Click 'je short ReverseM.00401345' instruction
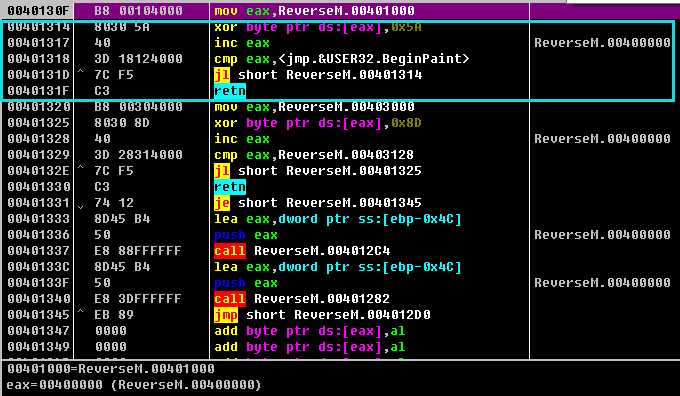The height and width of the screenshot is (396, 680). click(318, 203)
